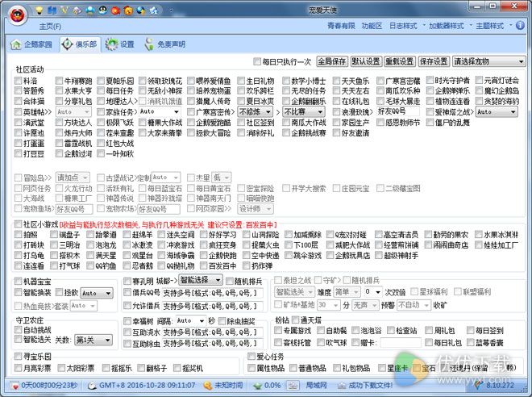Click the 窗卡 input field
This screenshot has height=397, width=532.
pyautogui.click(x=401, y=343)
